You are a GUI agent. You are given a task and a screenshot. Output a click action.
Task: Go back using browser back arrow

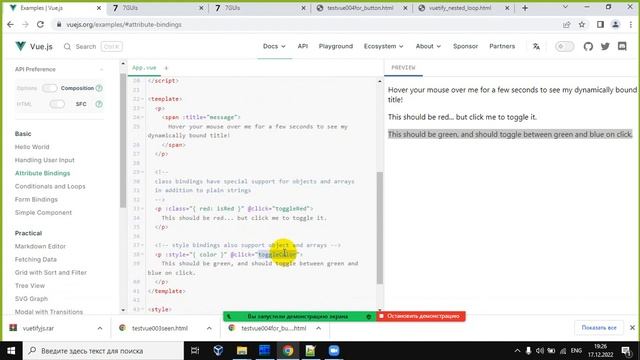click(x=11, y=24)
